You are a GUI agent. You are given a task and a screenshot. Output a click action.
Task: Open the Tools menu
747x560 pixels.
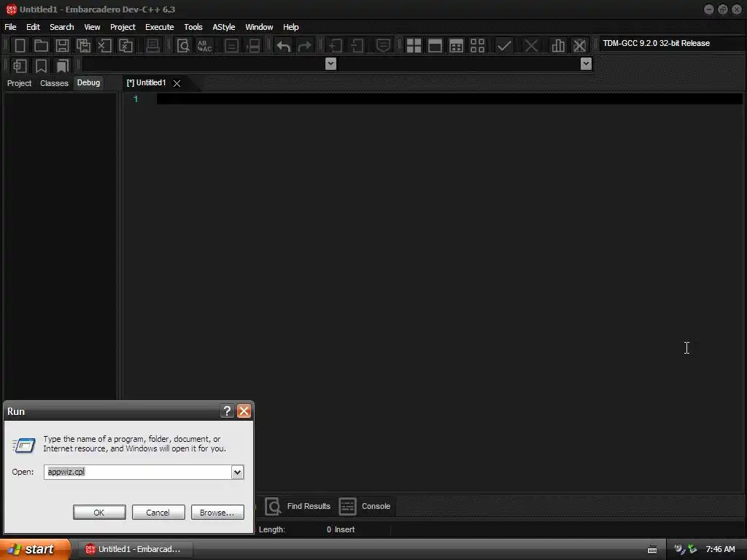click(x=193, y=27)
